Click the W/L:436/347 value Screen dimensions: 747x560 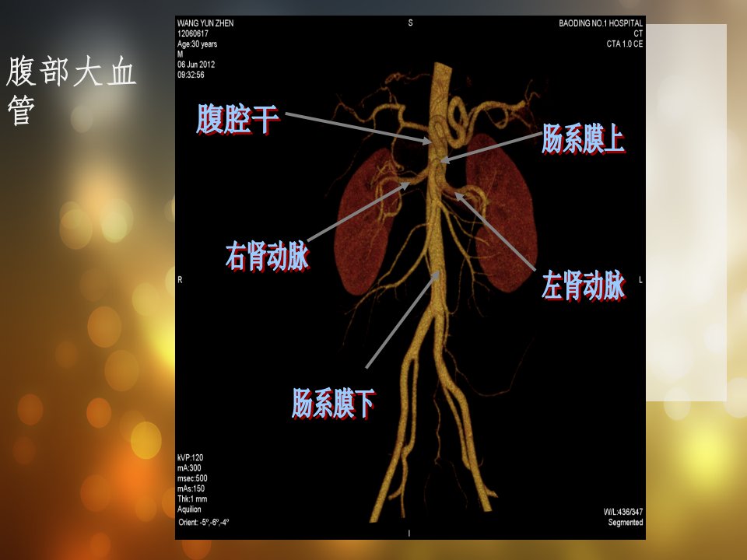(x=623, y=512)
